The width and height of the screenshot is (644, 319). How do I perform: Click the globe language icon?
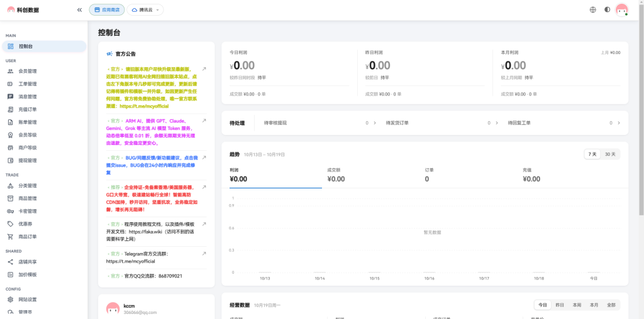click(592, 10)
